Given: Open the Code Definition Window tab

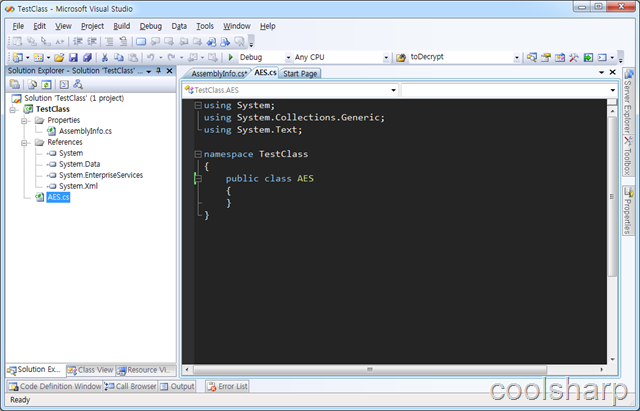Looking at the screenshot, I should [55, 387].
